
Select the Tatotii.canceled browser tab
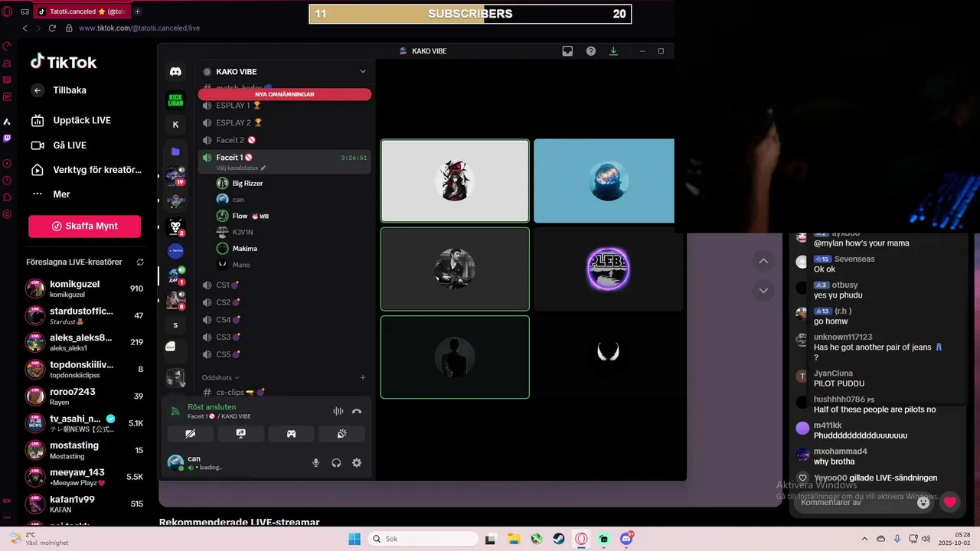pyautogui.click(x=83, y=11)
